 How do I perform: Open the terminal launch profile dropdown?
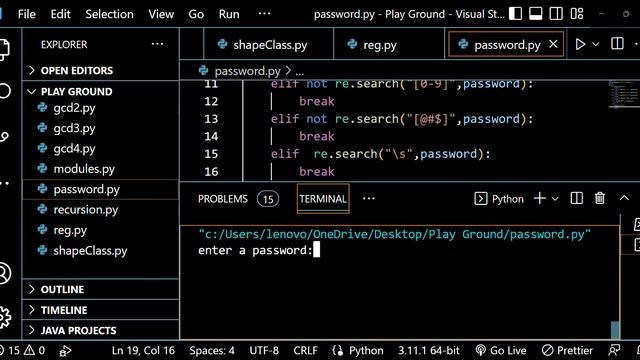(555, 199)
